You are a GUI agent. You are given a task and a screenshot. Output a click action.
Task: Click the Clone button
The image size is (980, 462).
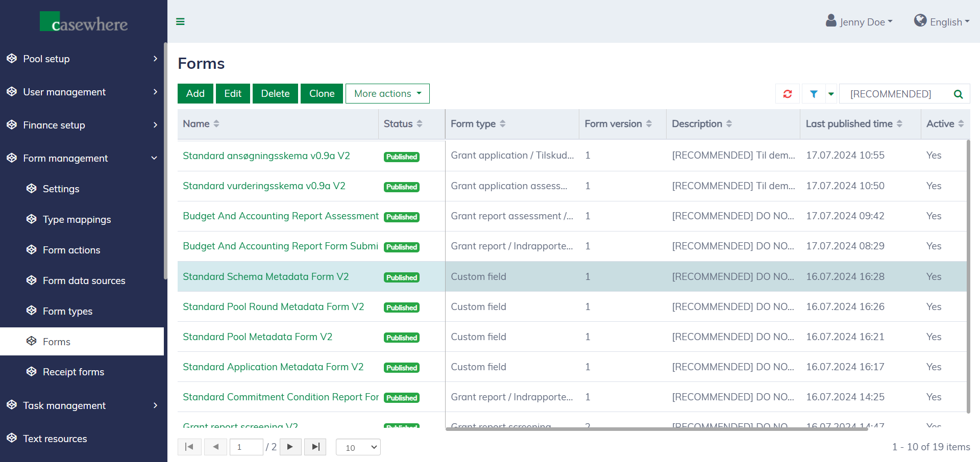(x=322, y=94)
